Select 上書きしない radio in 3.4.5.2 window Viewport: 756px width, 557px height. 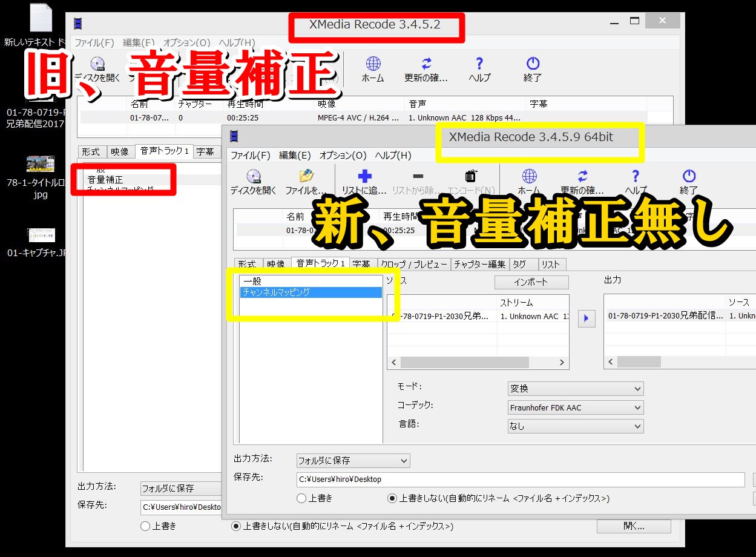point(236,526)
